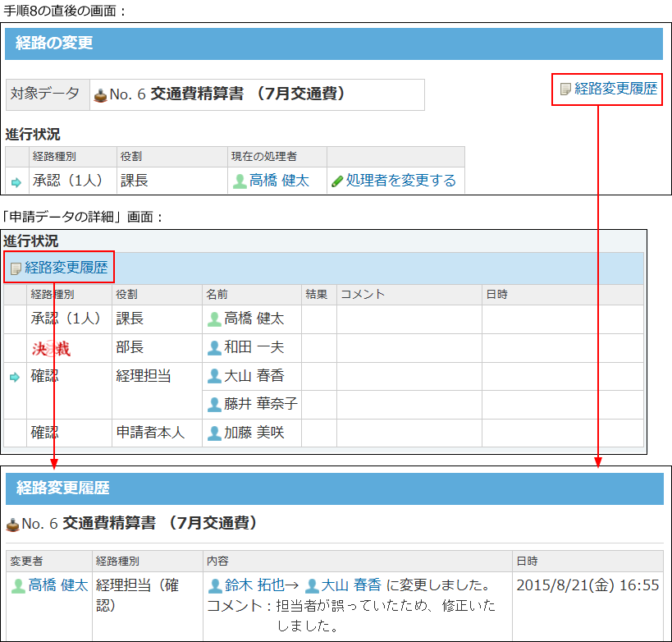Click the blue 経路変更履歴 title bar
672x642 pixels.
[x=335, y=489]
